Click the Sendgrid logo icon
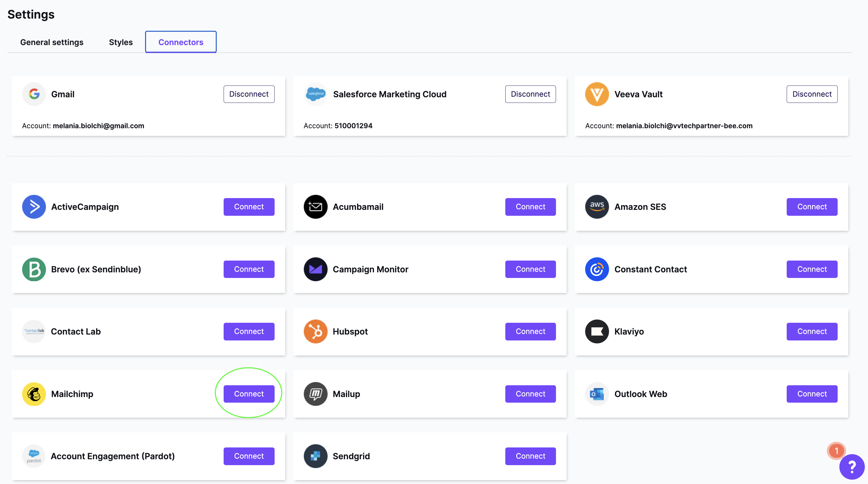868x484 pixels. tap(315, 456)
